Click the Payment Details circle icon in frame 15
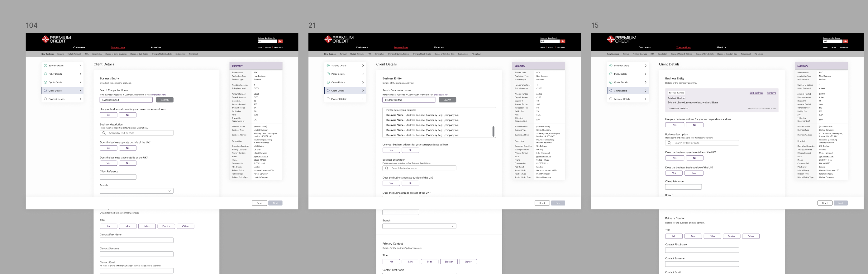This screenshot has height=274, width=868. click(x=611, y=99)
